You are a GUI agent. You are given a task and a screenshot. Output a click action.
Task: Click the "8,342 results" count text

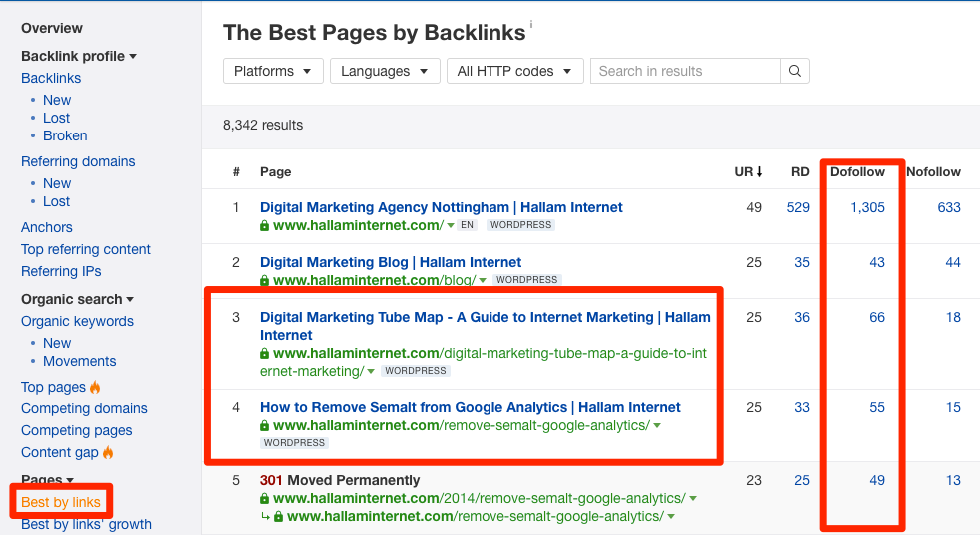click(x=263, y=125)
